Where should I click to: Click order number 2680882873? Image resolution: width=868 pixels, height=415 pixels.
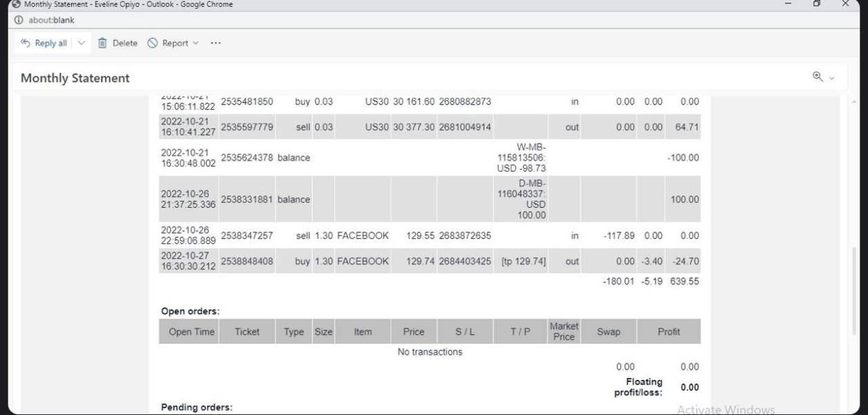coord(465,102)
